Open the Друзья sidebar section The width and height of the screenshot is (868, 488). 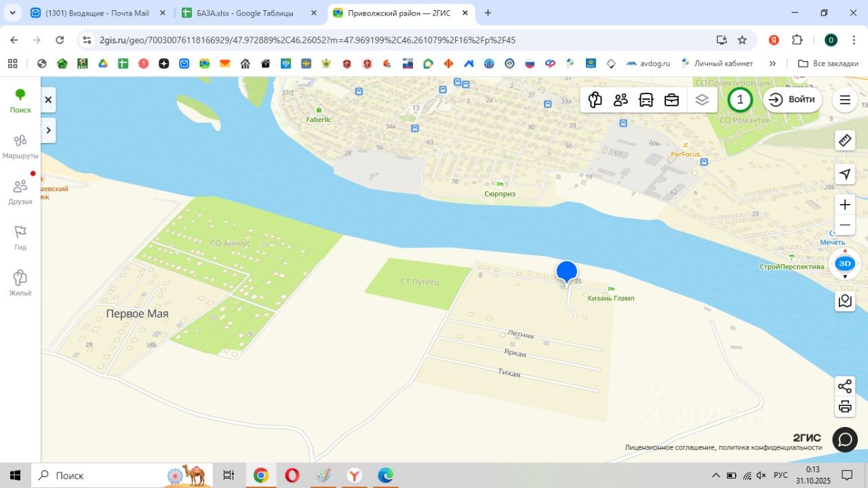point(20,192)
